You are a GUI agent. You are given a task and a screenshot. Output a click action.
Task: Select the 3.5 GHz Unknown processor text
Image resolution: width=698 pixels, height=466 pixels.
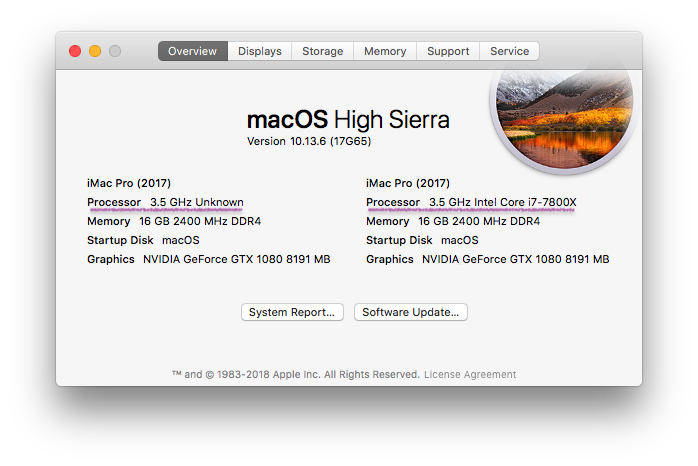[197, 202]
